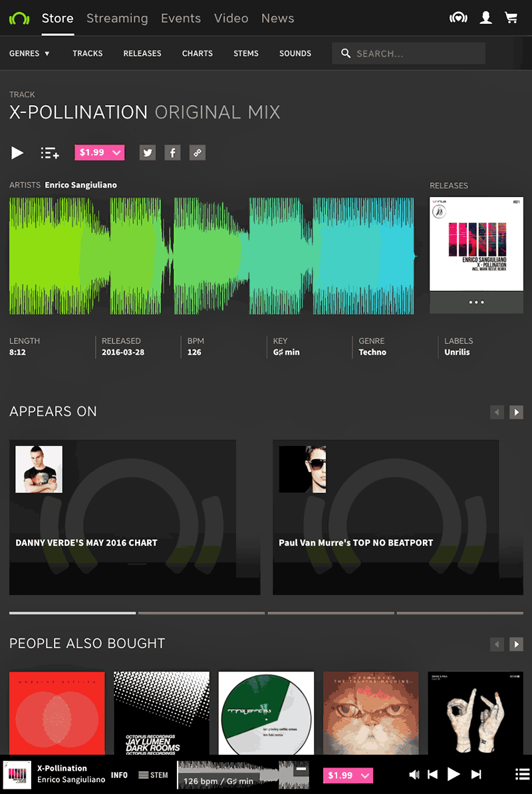Select the second Appears On page indicator

(x=201, y=613)
